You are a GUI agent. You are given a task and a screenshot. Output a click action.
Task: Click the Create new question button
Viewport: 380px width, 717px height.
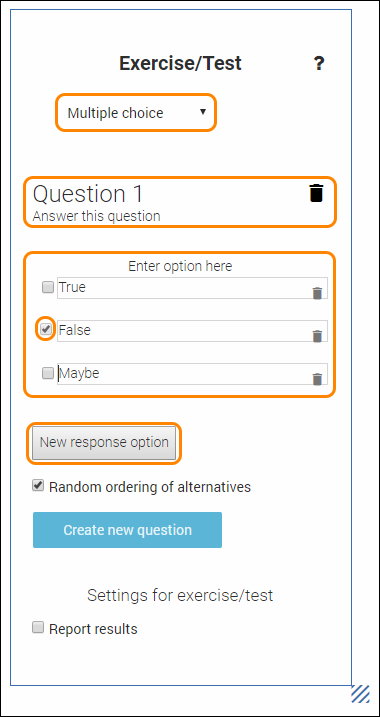click(x=127, y=530)
